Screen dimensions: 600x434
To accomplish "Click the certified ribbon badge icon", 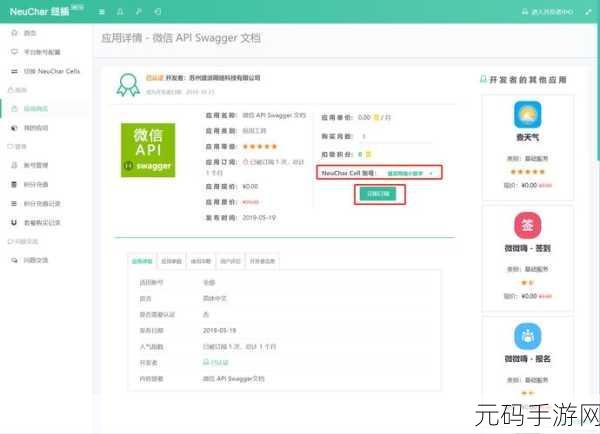I will pyautogui.click(x=128, y=85).
